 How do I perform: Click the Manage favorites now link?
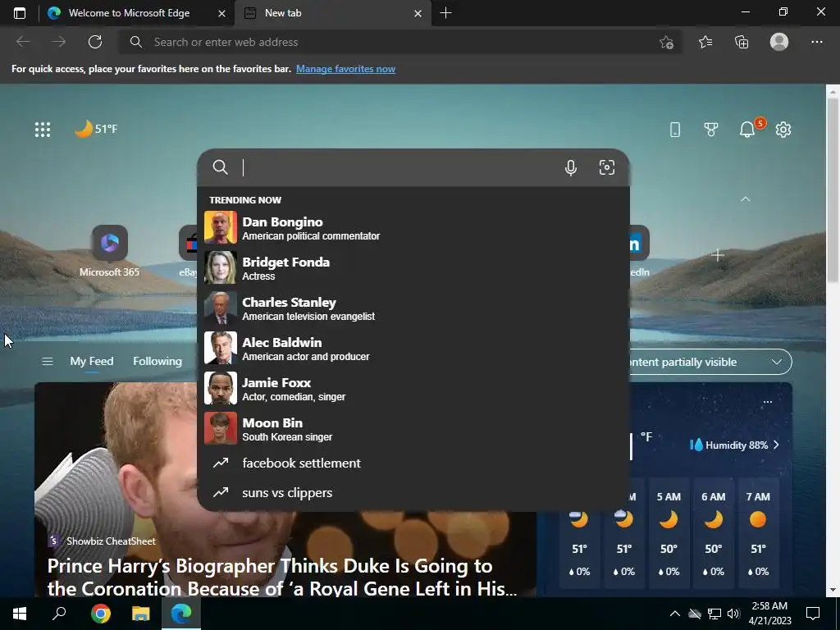pyautogui.click(x=345, y=69)
